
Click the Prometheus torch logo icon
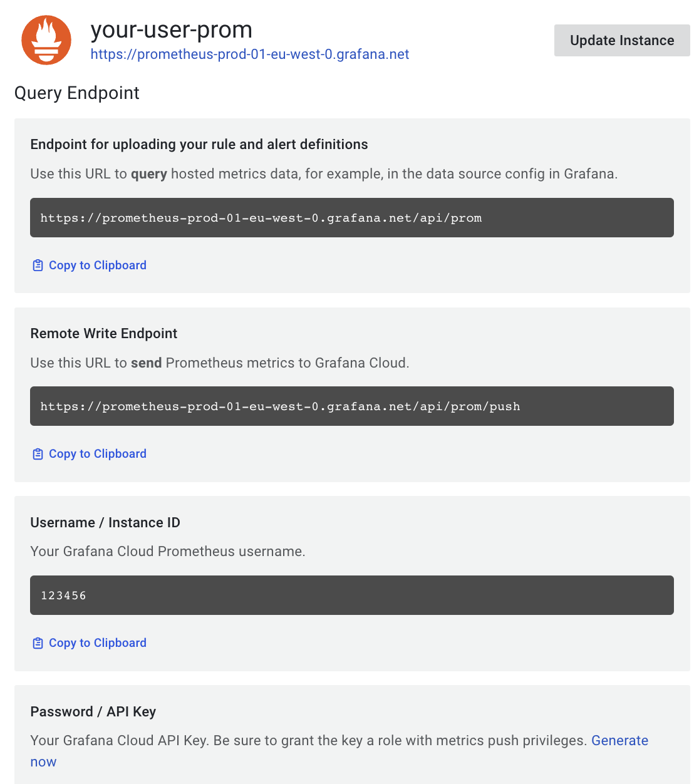[46, 39]
